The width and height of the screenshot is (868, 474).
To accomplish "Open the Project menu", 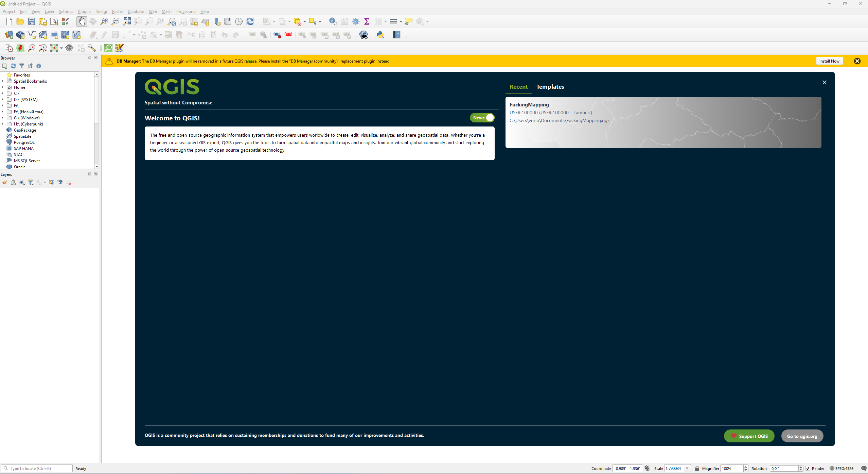I will [9, 12].
